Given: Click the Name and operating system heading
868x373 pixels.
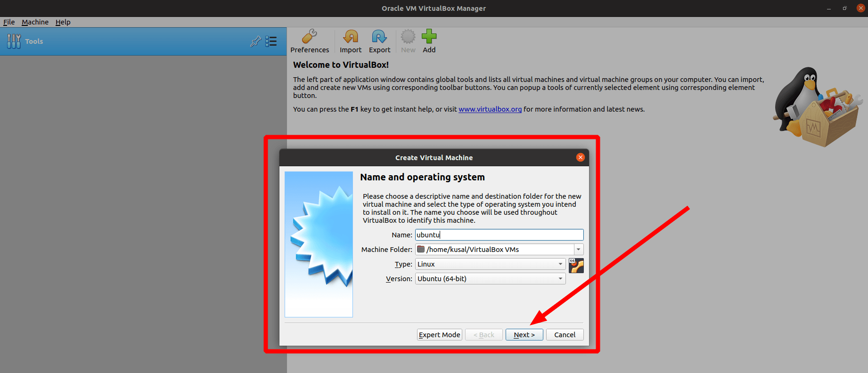Looking at the screenshot, I should click(422, 178).
